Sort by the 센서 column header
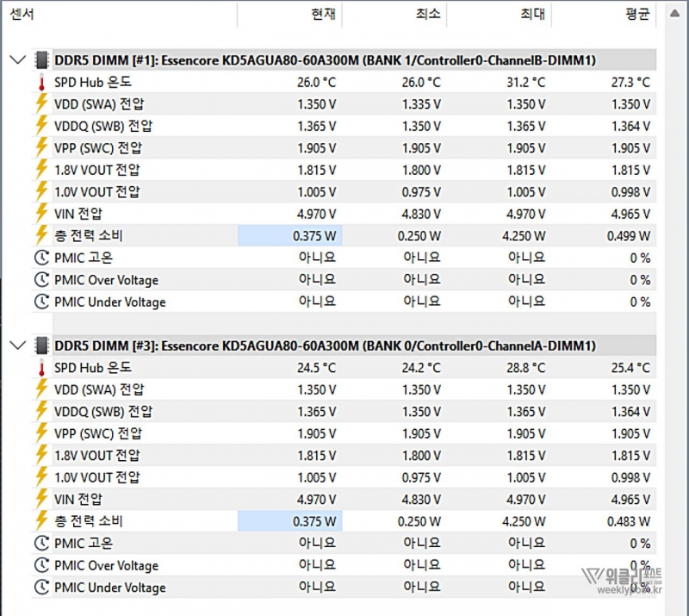This screenshot has width=689, height=616. pyautogui.click(x=119, y=15)
